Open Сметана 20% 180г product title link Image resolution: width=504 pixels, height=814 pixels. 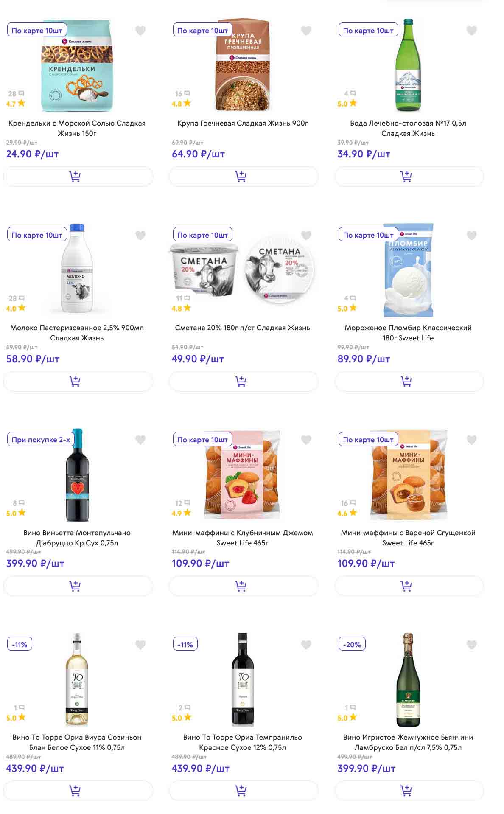(242, 328)
